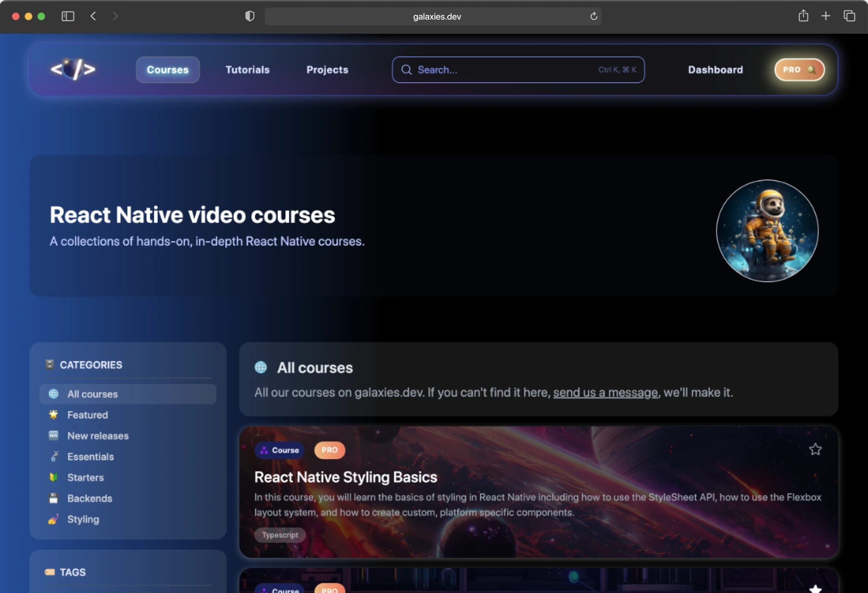Click the Styling paintbrush icon

(53, 519)
